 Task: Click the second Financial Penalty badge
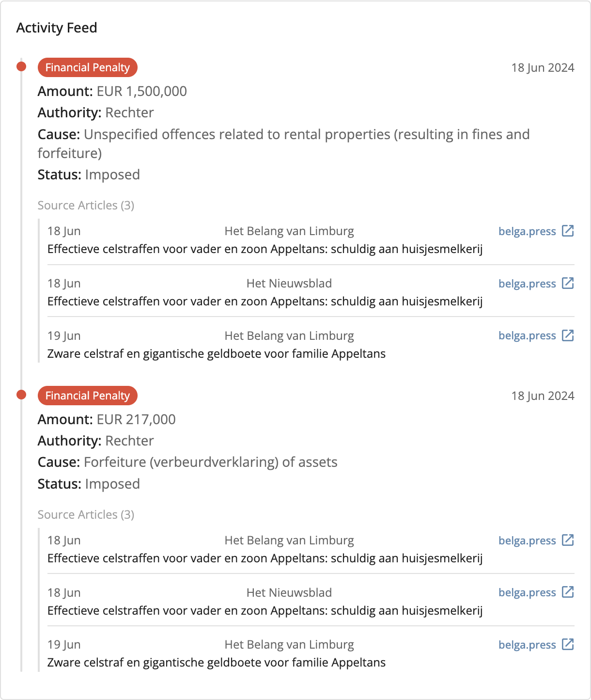(88, 396)
